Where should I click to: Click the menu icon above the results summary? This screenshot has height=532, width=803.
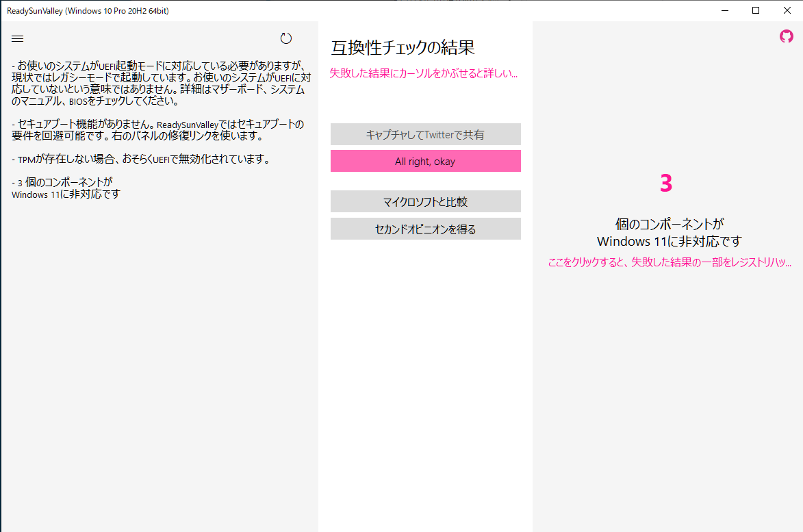(x=17, y=38)
